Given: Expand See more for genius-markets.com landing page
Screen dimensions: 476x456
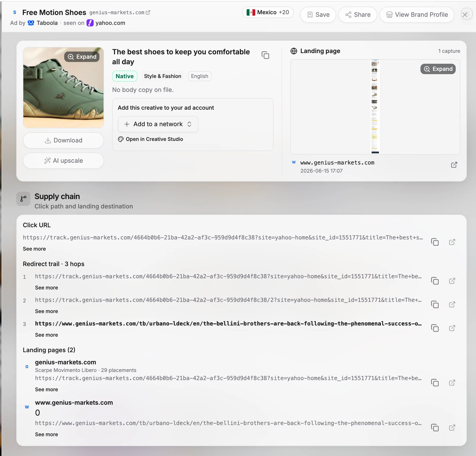Looking at the screenshot, I should (x=46, y=389).
